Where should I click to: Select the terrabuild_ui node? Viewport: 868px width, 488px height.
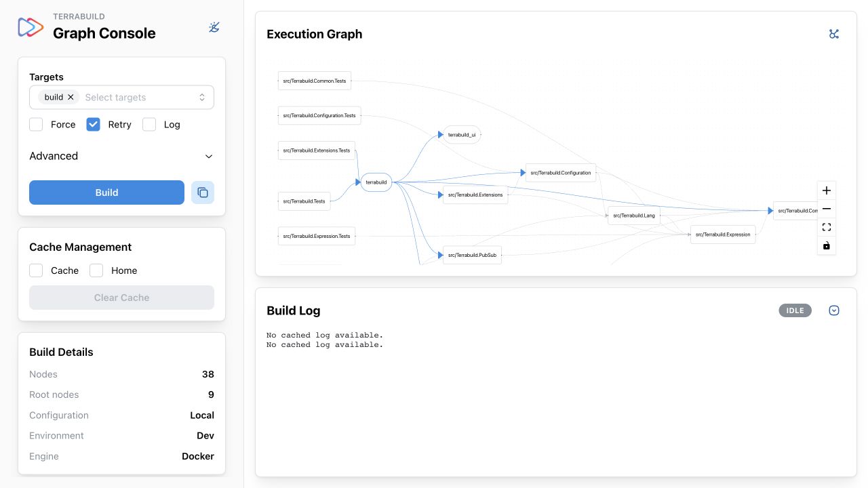point(462,135)
